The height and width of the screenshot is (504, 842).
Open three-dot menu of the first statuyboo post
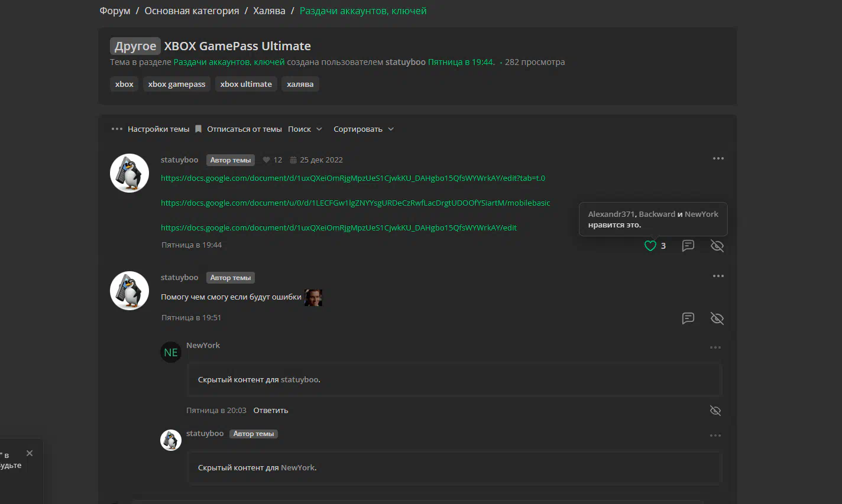point(718,158)
